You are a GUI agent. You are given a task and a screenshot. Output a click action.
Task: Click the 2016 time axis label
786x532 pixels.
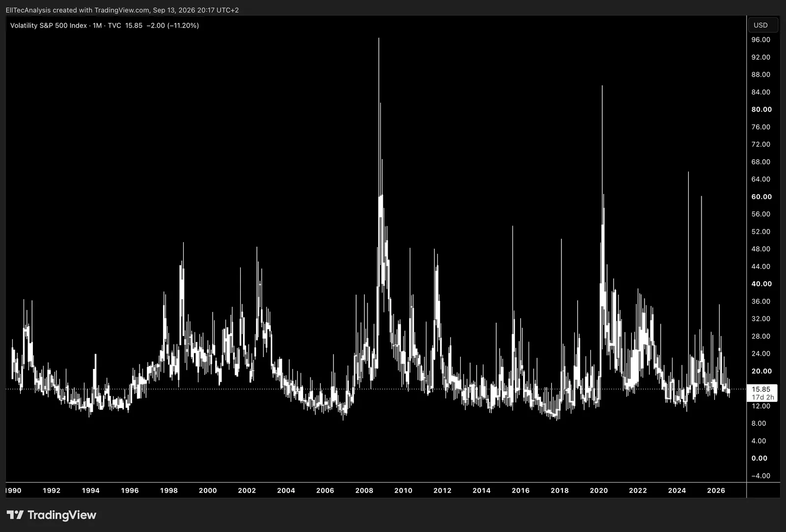[x=521, y=490]
